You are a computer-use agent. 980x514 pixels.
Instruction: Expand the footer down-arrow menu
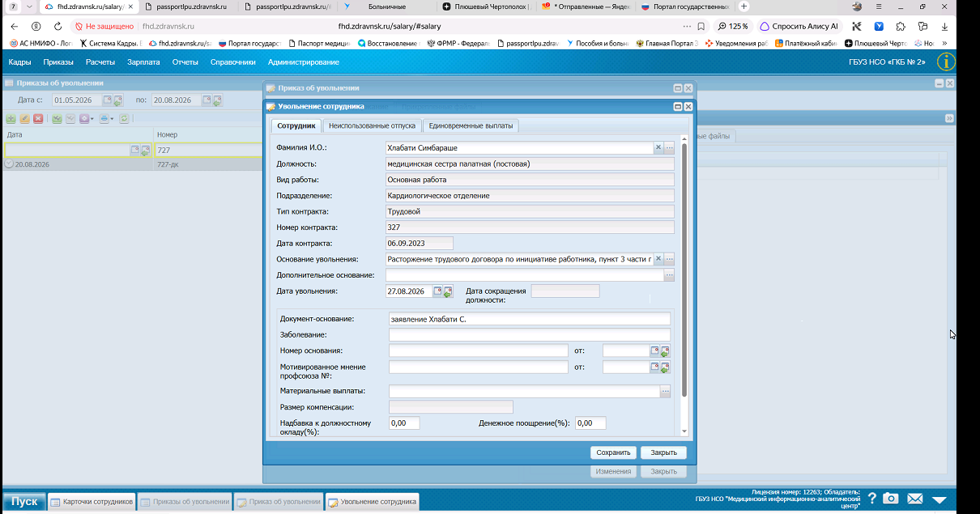pyautogui.click(x=940, y=499)
